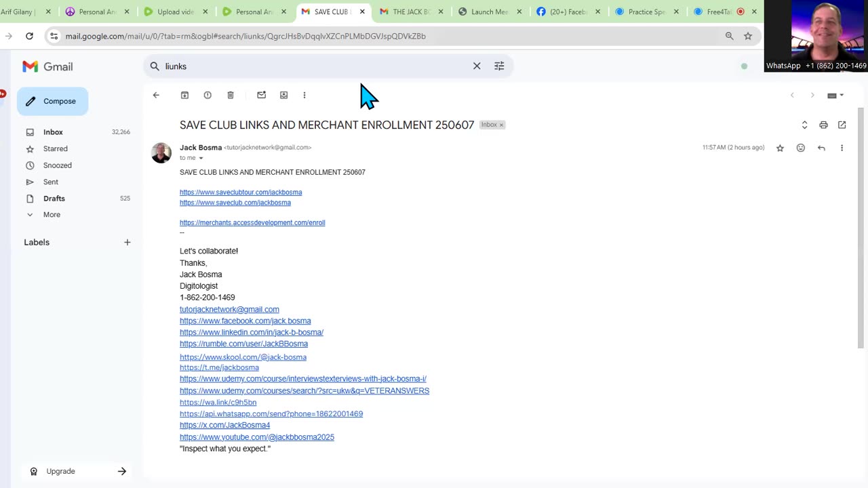The image size is (868, 488).
Task: Go back to search results arrow
Action: coord(156,95)
